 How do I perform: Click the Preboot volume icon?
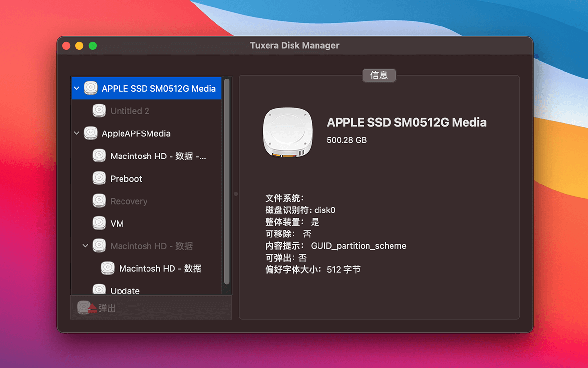(99, 179)
